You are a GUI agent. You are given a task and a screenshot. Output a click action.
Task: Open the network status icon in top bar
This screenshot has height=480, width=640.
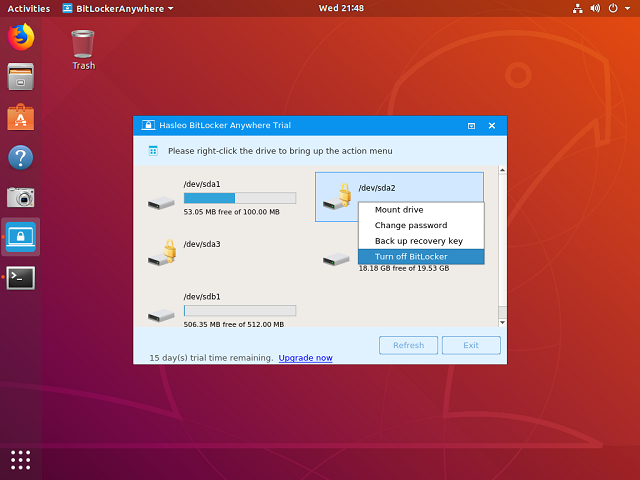(x=578, y=8)
